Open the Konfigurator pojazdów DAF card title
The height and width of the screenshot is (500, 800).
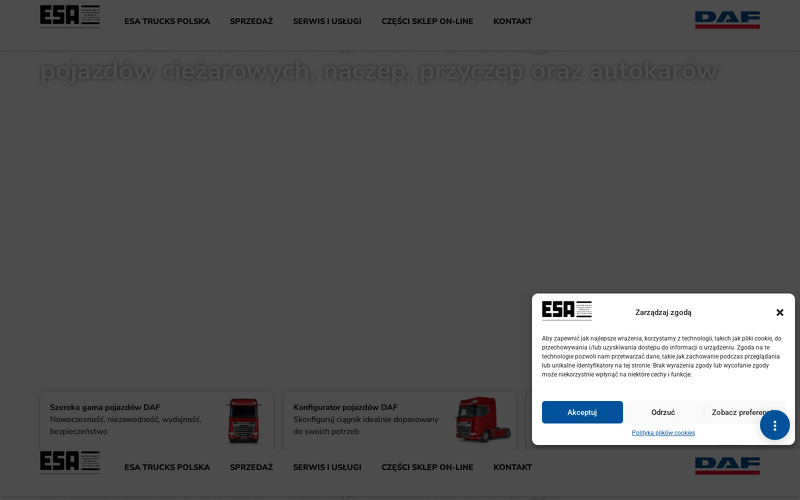click(x=345, y=407)
